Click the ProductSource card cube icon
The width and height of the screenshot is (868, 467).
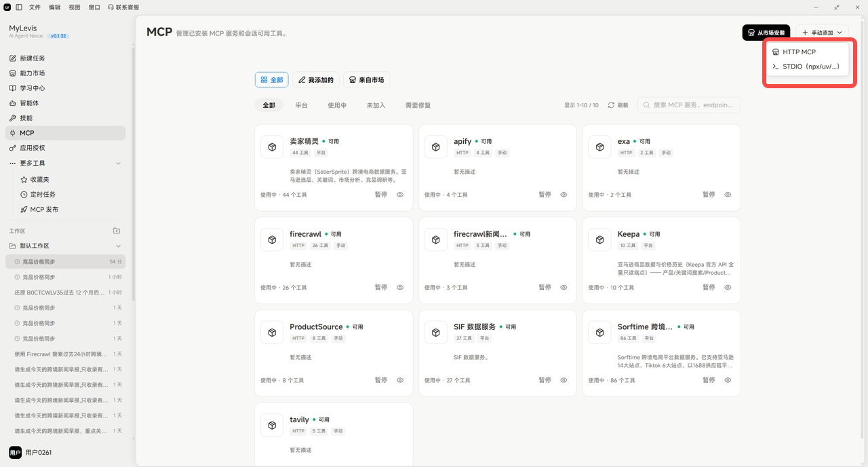(x=272, y=333)
